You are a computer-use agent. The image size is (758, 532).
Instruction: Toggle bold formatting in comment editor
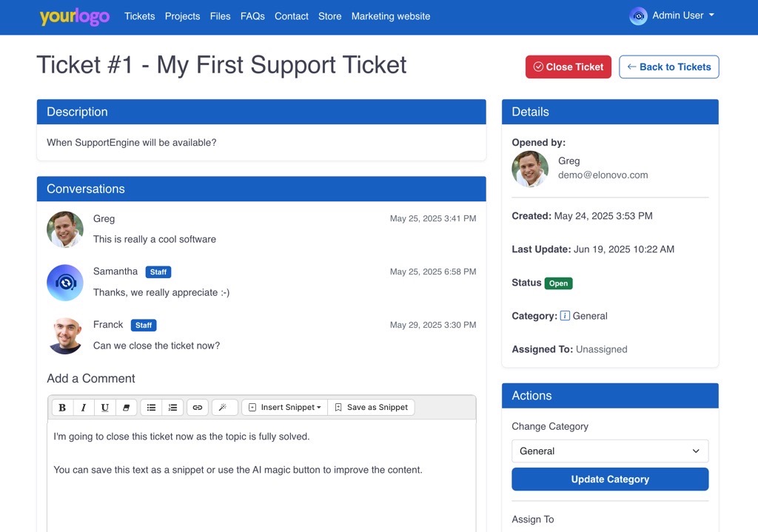pyautogui.click(x=62, y=407)
